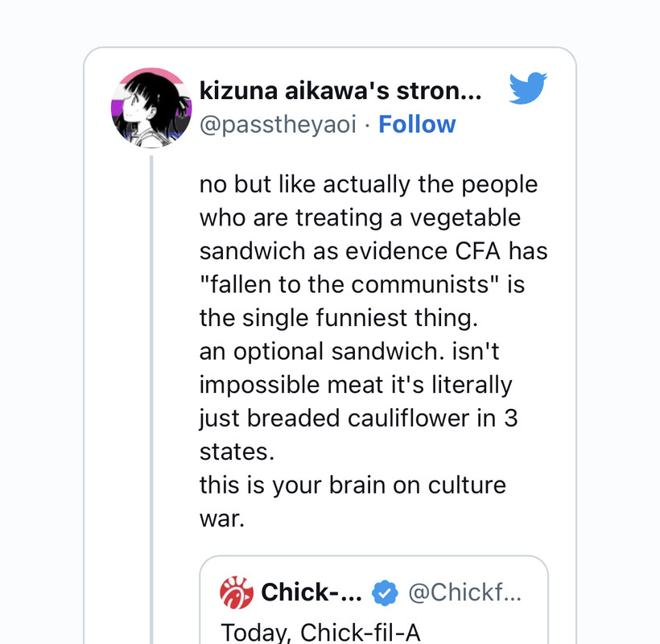Open the "kizuna aikawa's stron..." display name
The image size is (660, 644).
click(x=340, y=92)
